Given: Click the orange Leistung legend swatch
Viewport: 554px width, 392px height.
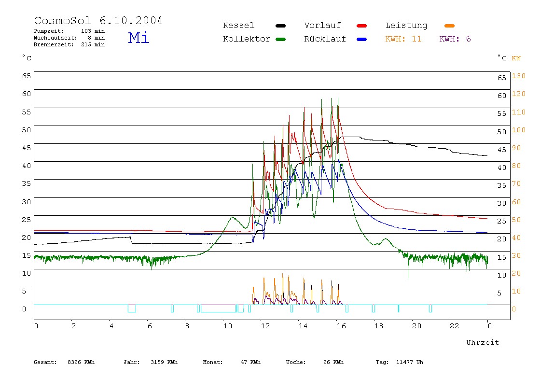Looking at the screenshot, I should tap(449, 26).
